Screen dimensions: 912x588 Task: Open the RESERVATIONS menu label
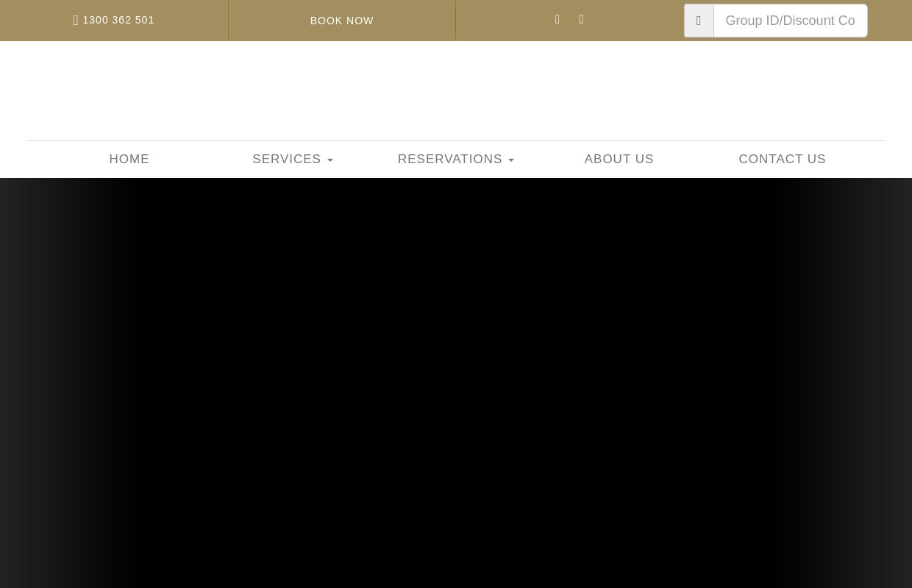point(449,159)
